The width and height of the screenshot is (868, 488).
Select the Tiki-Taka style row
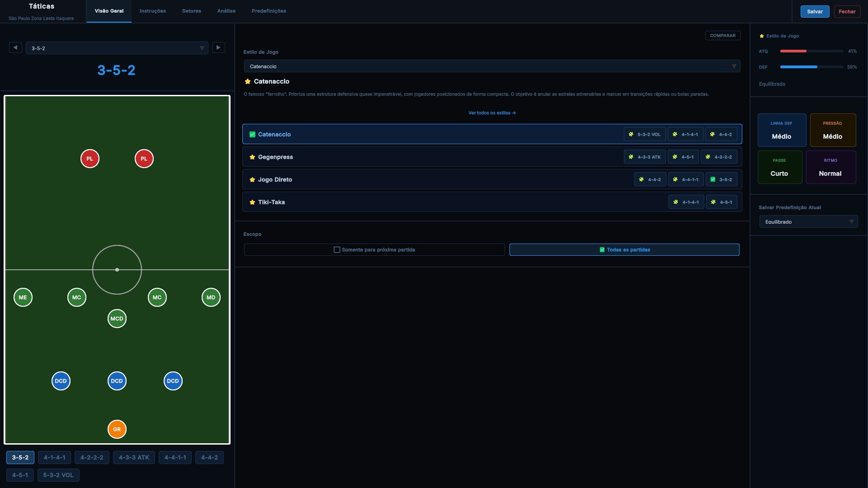click(x=492, y=202)
